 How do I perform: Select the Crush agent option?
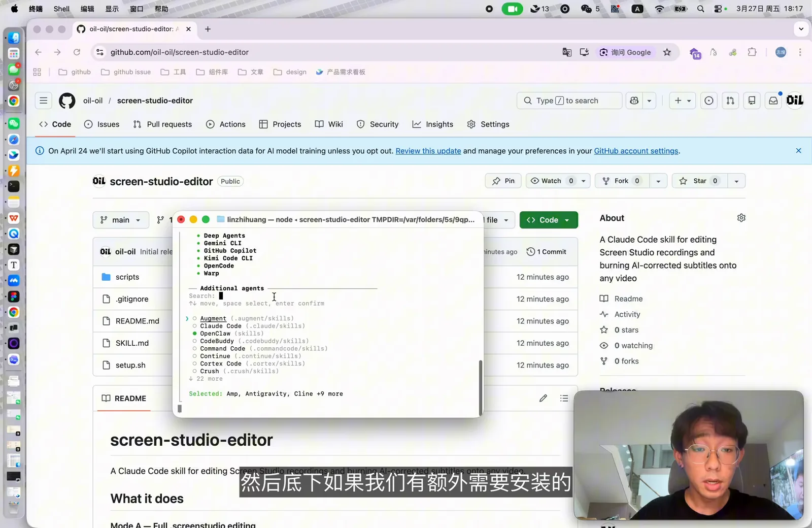pos(195,371)
